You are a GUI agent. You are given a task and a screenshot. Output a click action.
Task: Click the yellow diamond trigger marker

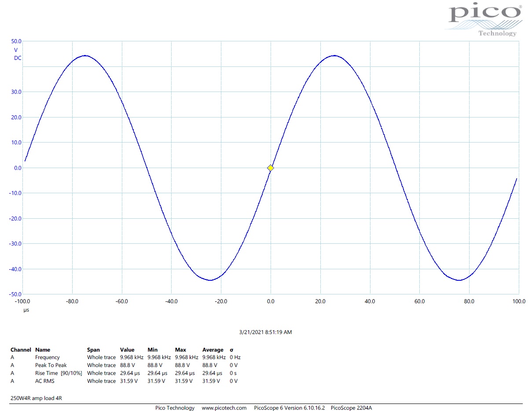tap(271, 168)
